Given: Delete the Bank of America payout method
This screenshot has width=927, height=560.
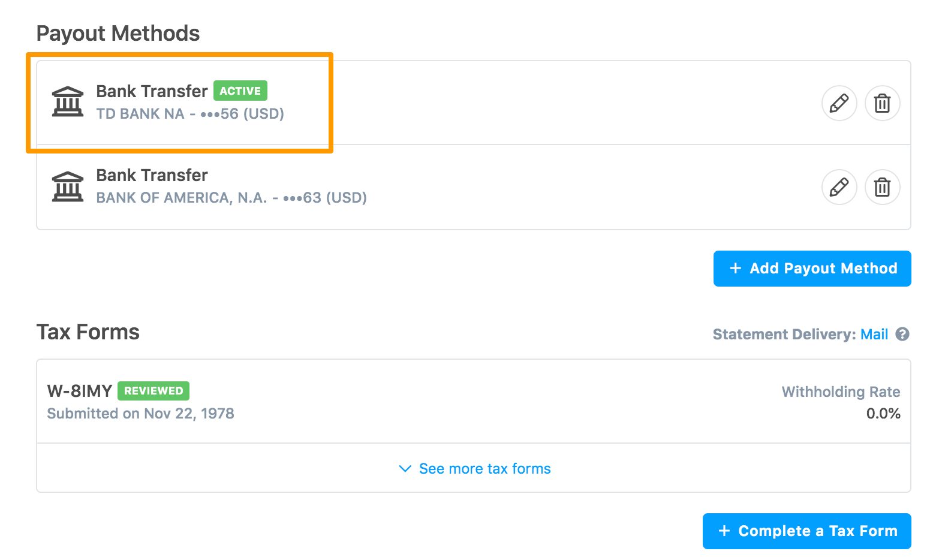Looking at the screenshot, I should [x=882, y=187].
